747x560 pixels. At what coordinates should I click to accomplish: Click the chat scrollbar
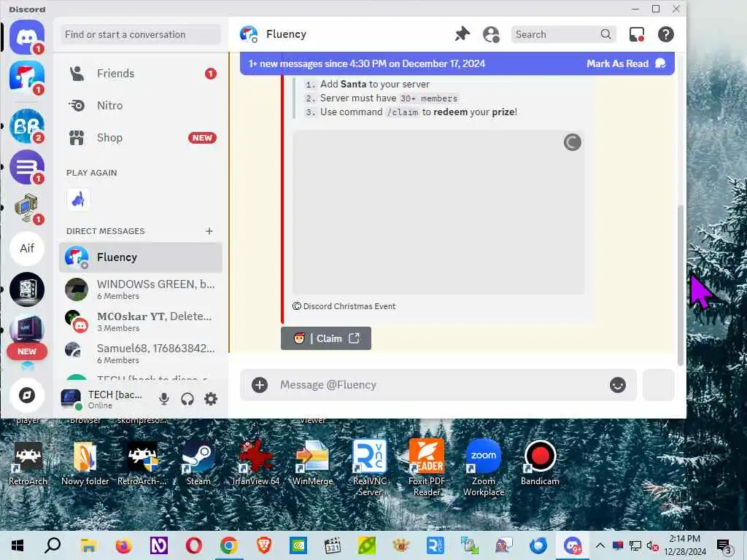[681, 285]
